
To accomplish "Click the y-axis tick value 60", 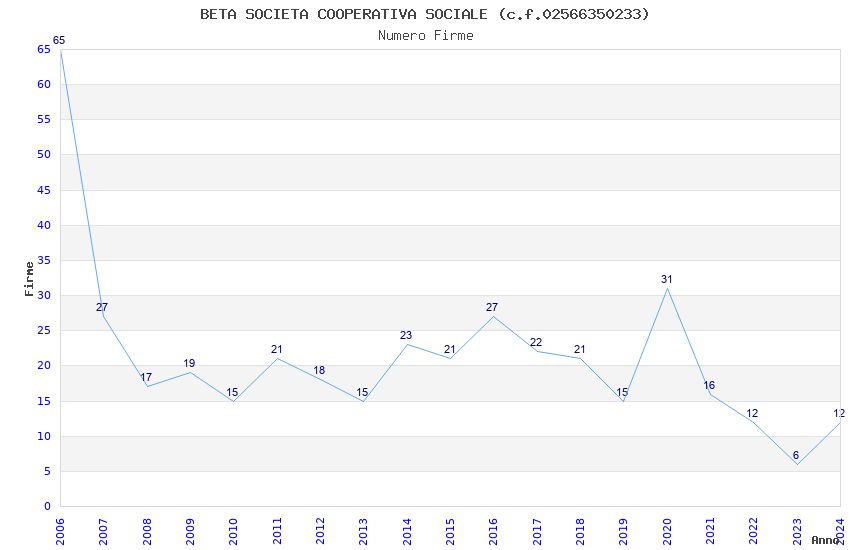I will point(44,85).
